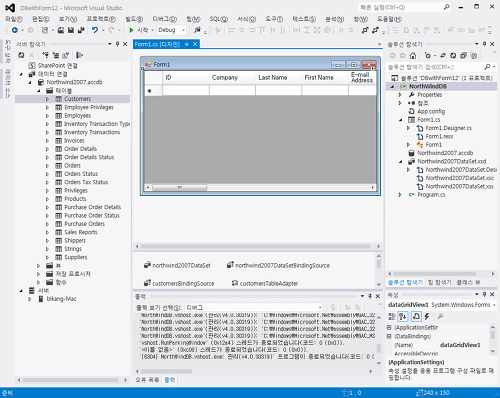Click the DataGridView smart tag arrow
The image size is (500, 398).
[x=373, y=69]
